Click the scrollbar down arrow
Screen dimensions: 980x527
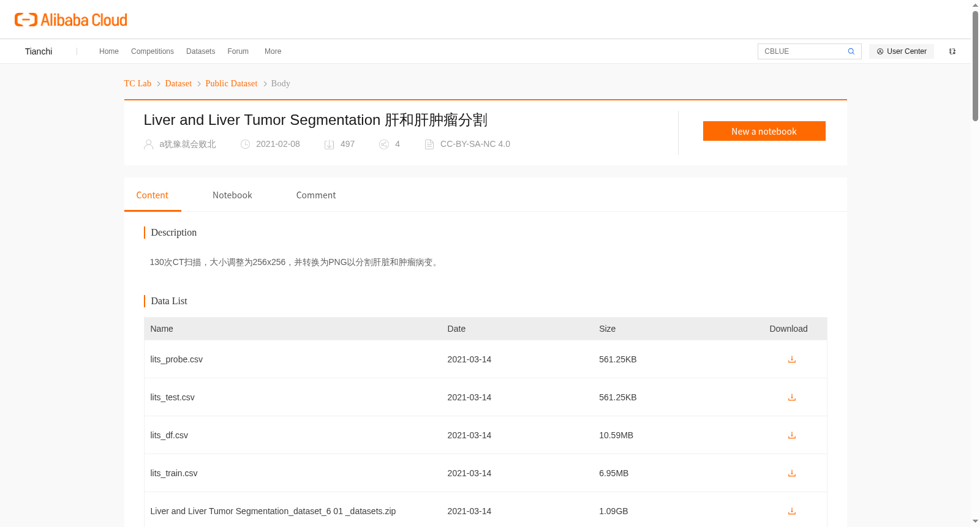pos(975,521)
